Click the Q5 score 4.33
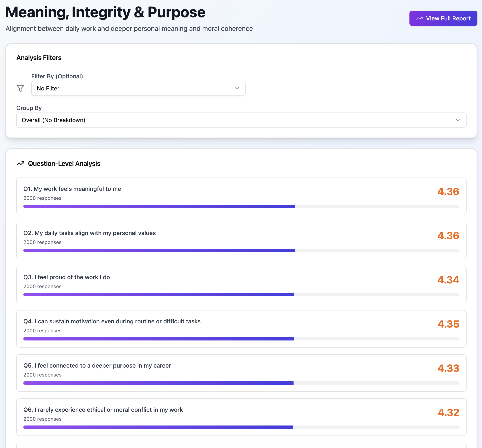Viewport: 482px width, 448px height. pyautogui.click(x=448, y=368)
